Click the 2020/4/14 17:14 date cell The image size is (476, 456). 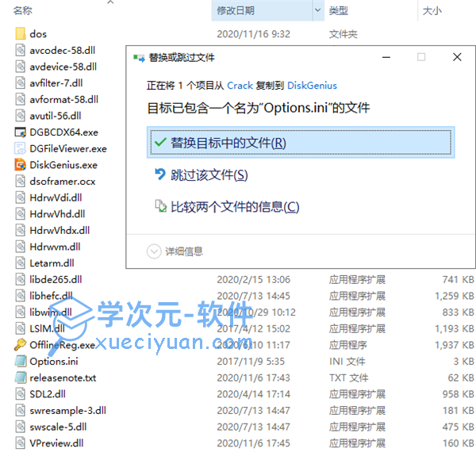pos(254,394)
